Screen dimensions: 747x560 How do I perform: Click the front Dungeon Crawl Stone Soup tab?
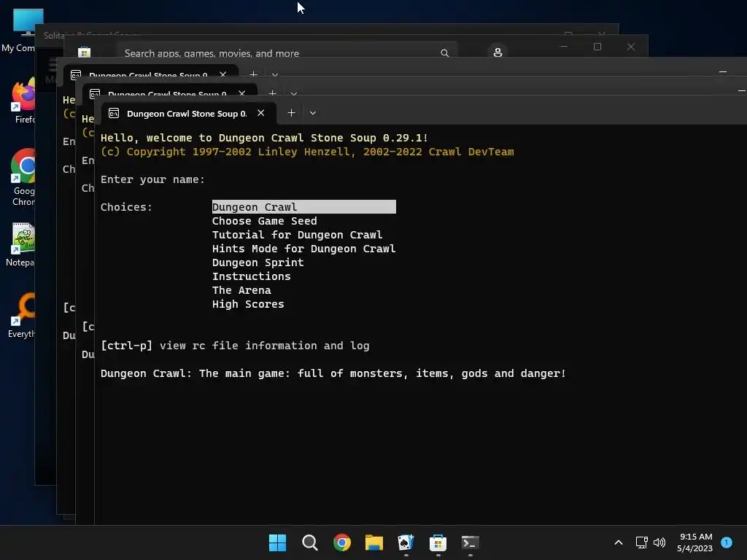186,113
